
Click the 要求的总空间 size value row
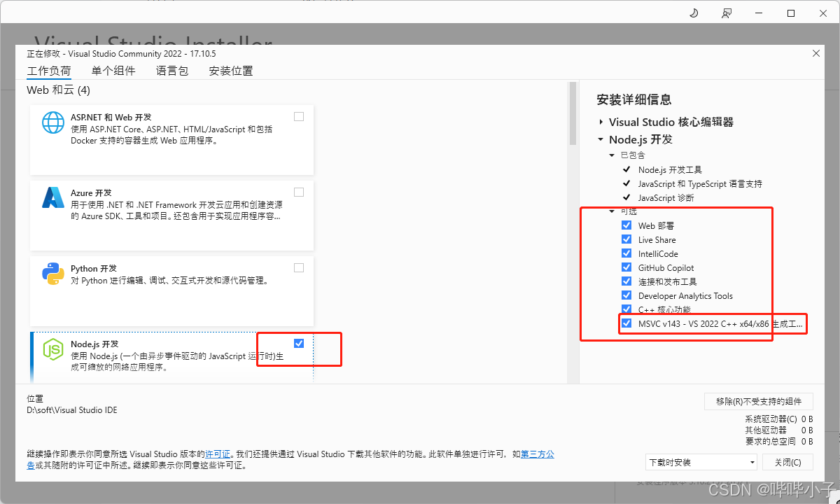[x=779, y=442]
